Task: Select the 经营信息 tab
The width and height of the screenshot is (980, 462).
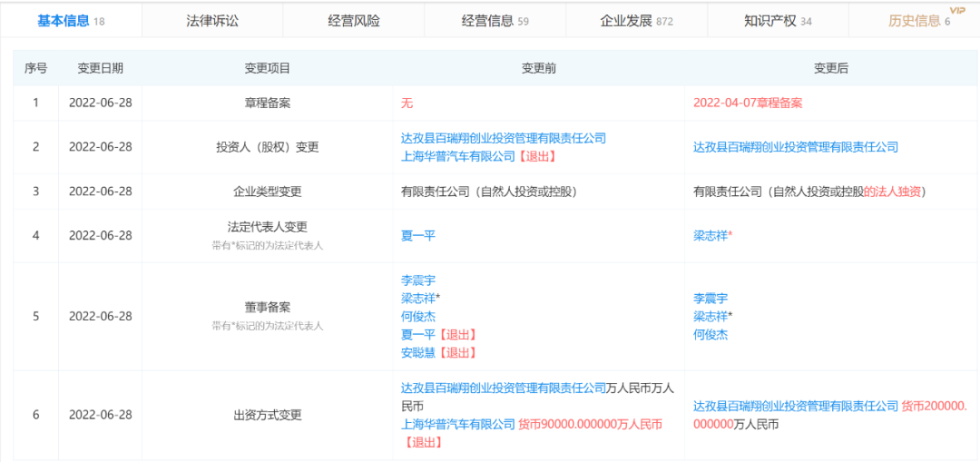Action: [x=495, y=21]
